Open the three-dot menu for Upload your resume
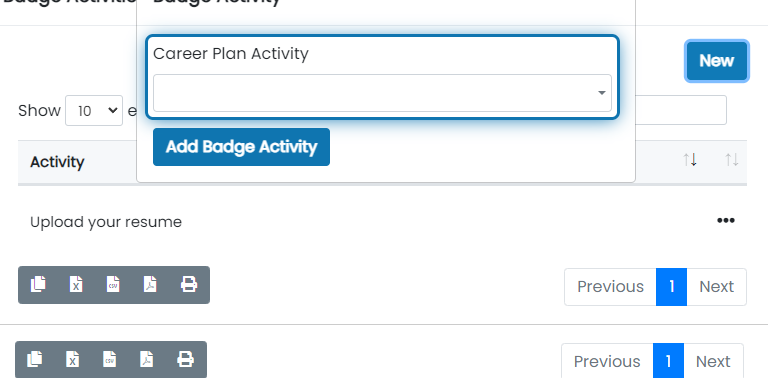Viewport: 768px width, 378px height. pos(725,221)
